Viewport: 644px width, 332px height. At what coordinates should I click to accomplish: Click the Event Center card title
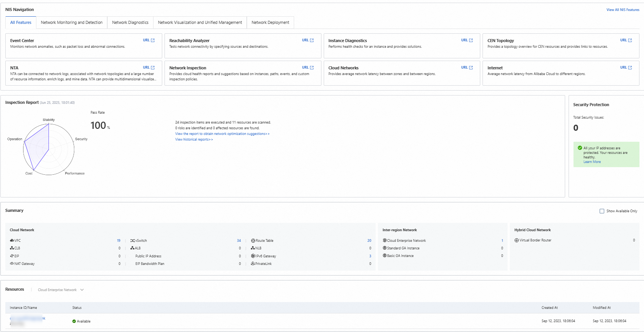22,41
